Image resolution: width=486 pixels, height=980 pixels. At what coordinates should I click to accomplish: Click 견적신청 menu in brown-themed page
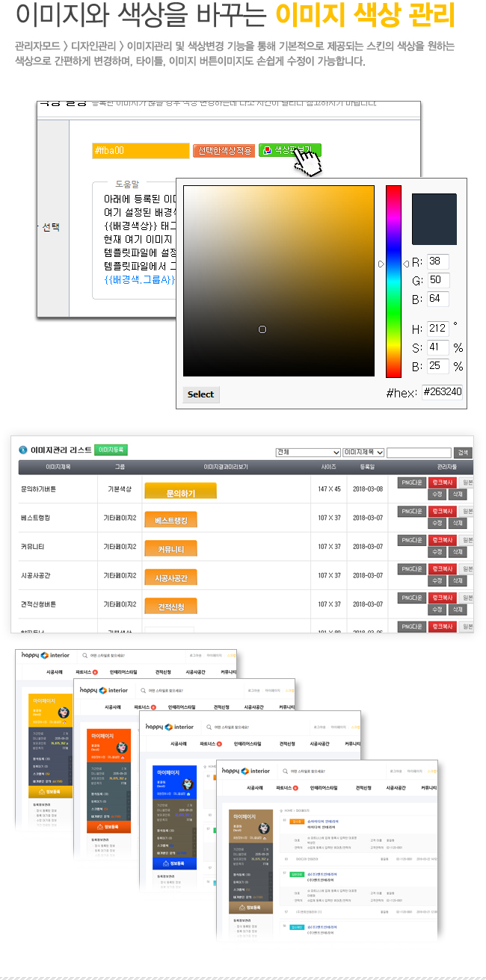tap(363, 787)
